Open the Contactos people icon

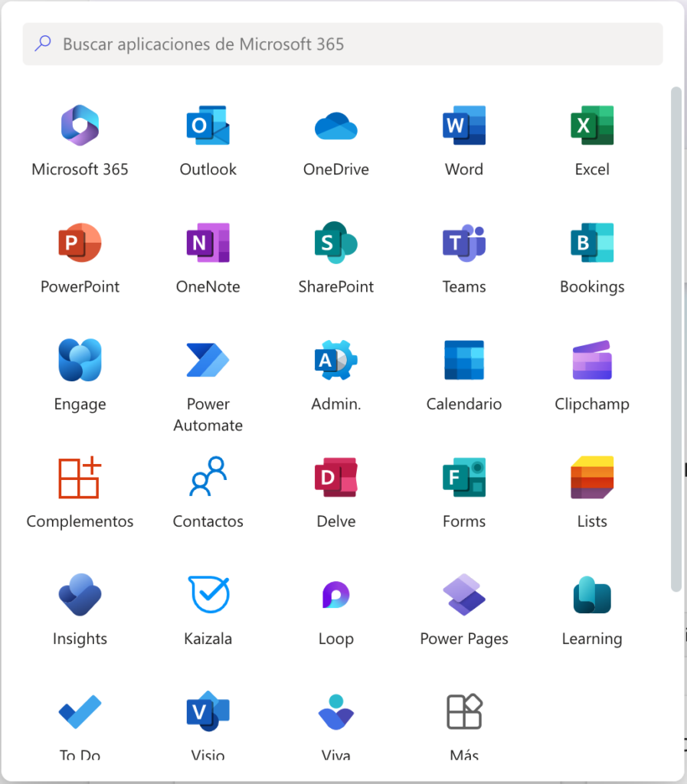point(208,476)
